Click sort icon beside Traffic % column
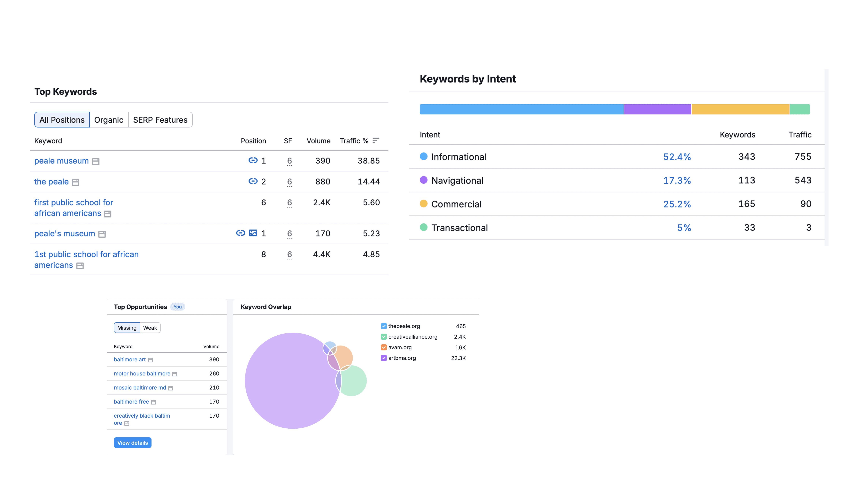The image size is (868, 492). (x=376, y=141)
